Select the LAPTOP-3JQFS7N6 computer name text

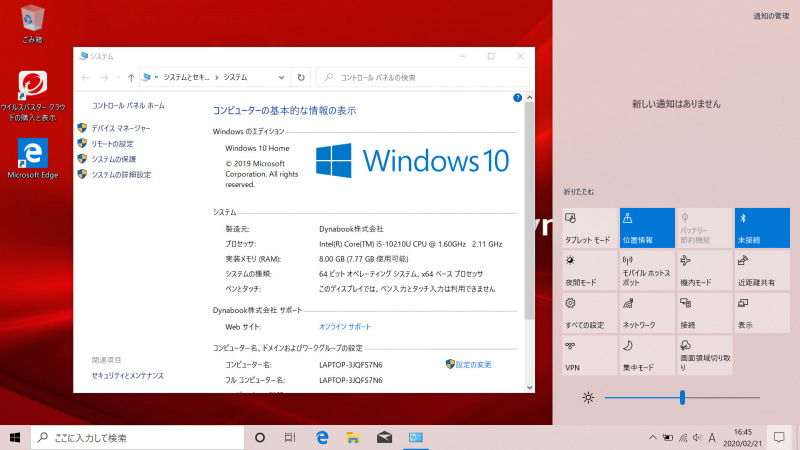[351, 365]
